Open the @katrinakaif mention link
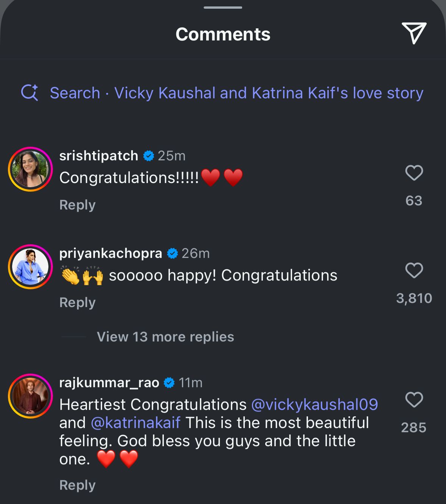446x504 pixels. point(135,423)
